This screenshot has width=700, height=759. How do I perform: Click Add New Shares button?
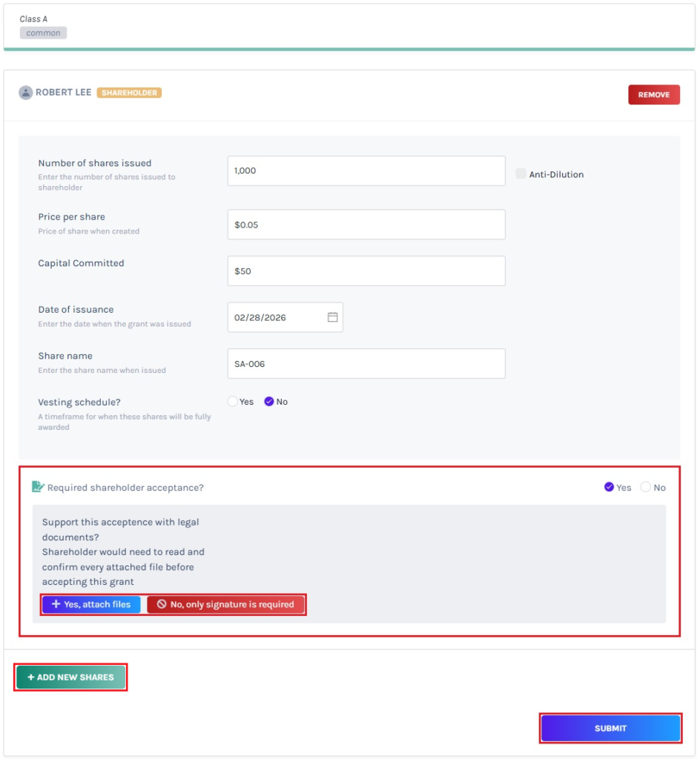[x=70, y=677]
